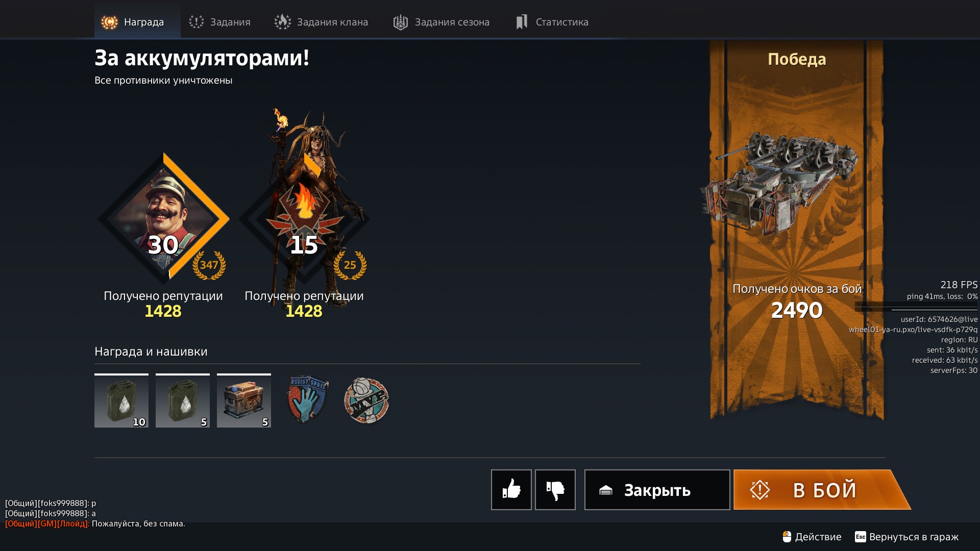Viewport: 980px width, 551px height.
Task: Click the thumbs up like button
Action: tap(511, 490)
